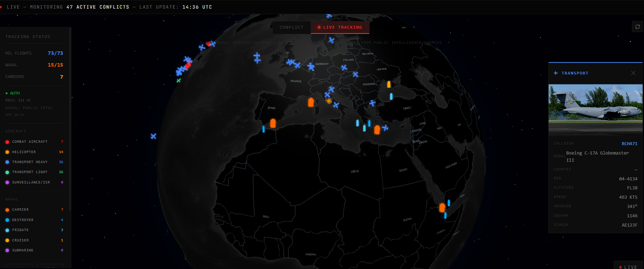Select the destroyer marker near Strait of Gibraltar
Screen dimensions: 644x269
[263, 129]
